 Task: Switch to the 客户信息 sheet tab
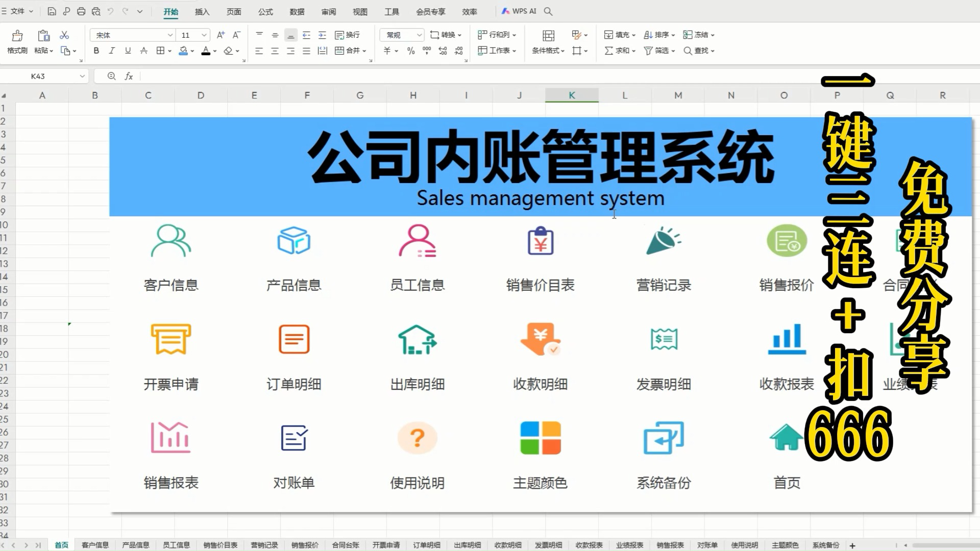95,545
